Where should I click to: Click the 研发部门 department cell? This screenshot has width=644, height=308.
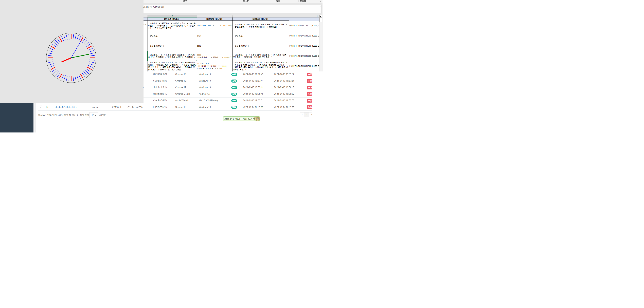[x=116, y=107]
